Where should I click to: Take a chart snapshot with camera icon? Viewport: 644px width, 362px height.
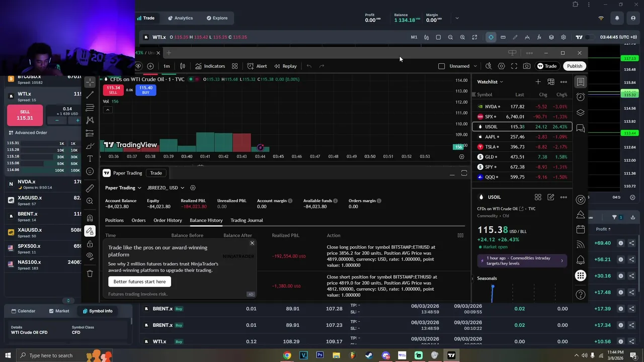point(526,66)
